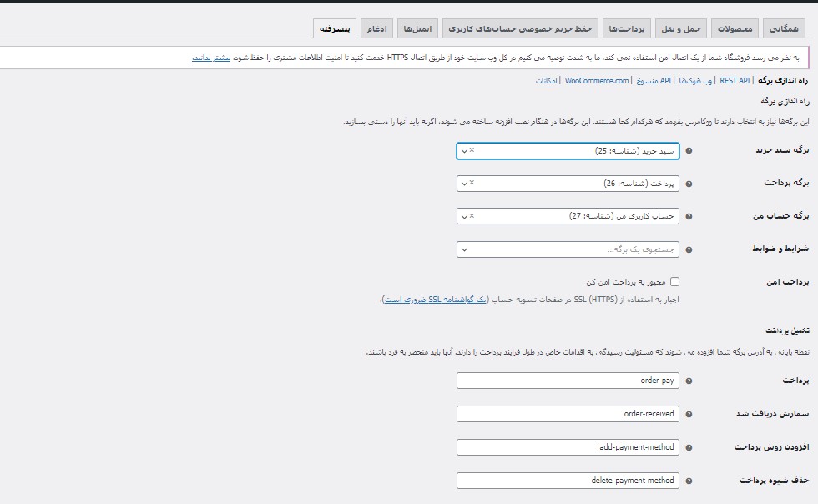
Task: Follow the بیشتر بدانید link in HTTPS notice
Action: point(210,58)
